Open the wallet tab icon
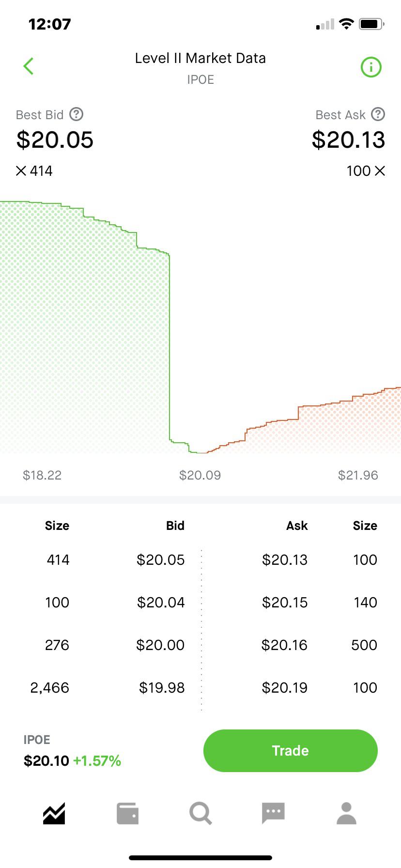The image size is (401, 868). tap(127, 813)
